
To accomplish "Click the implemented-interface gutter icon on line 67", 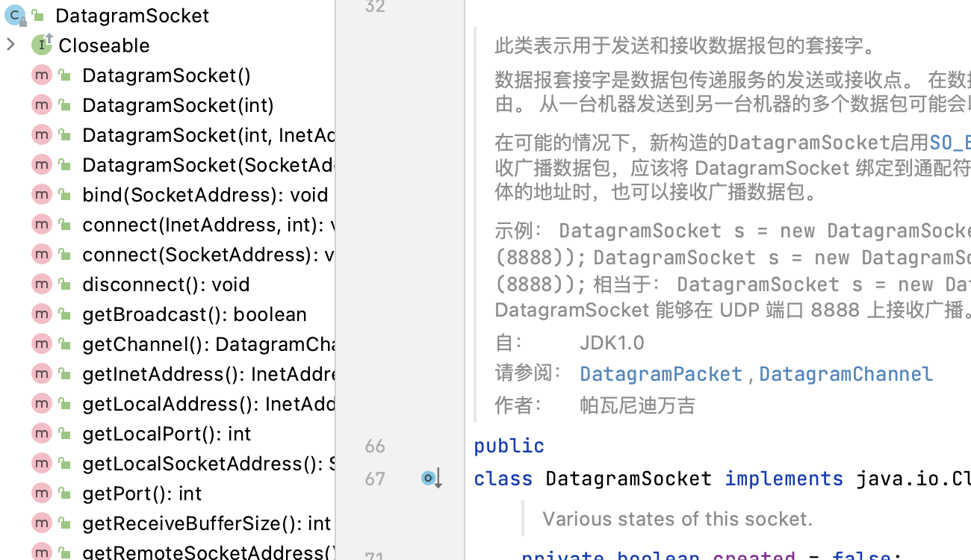I will point(431,479).
